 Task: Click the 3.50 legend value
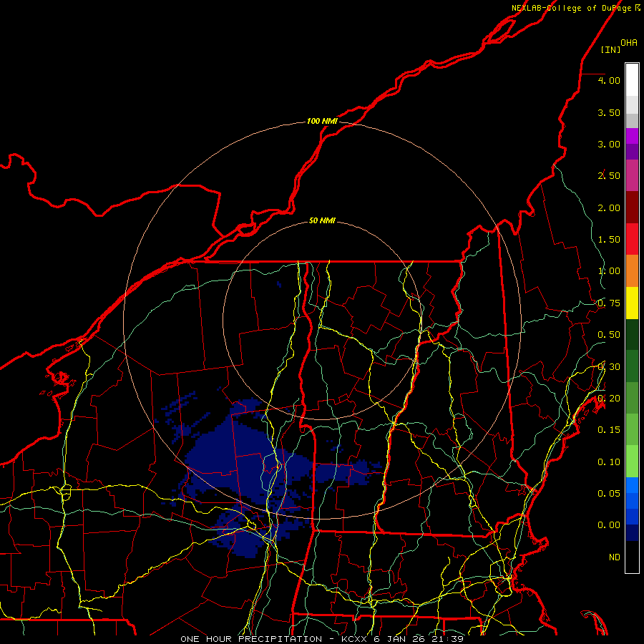coord(609,112)
